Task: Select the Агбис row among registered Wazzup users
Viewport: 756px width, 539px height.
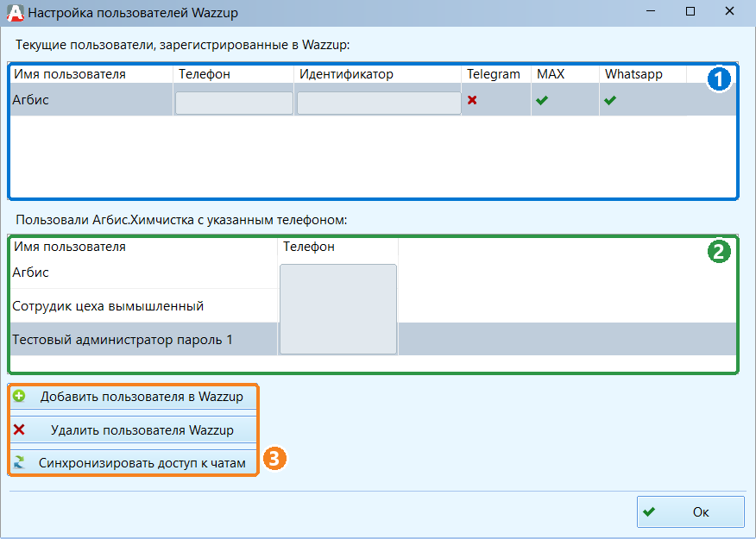Action: coord(373,100)
